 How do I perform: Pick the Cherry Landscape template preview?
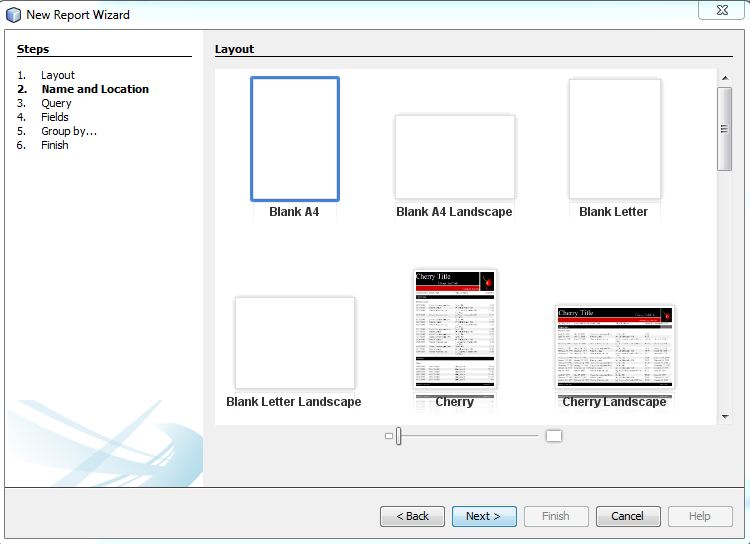click(615, 347)
